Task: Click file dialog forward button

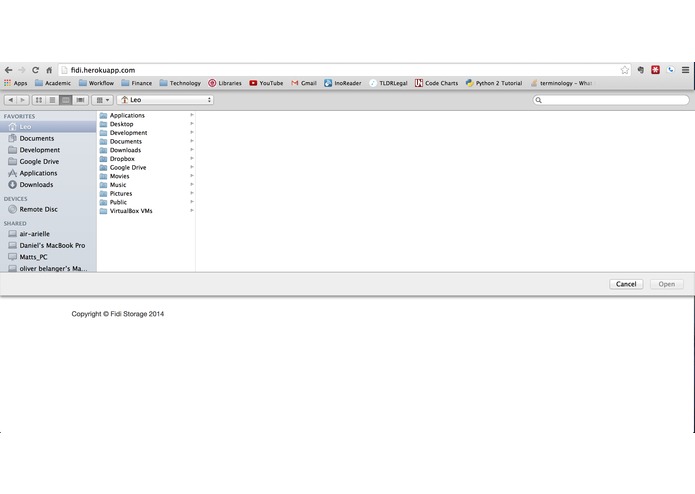Action: (23, 100)
